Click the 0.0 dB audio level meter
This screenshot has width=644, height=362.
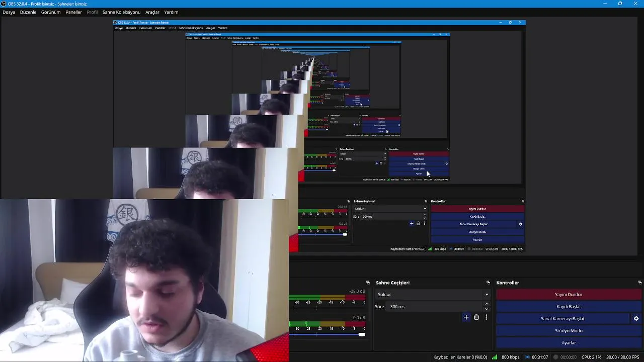tap(328, 324)
